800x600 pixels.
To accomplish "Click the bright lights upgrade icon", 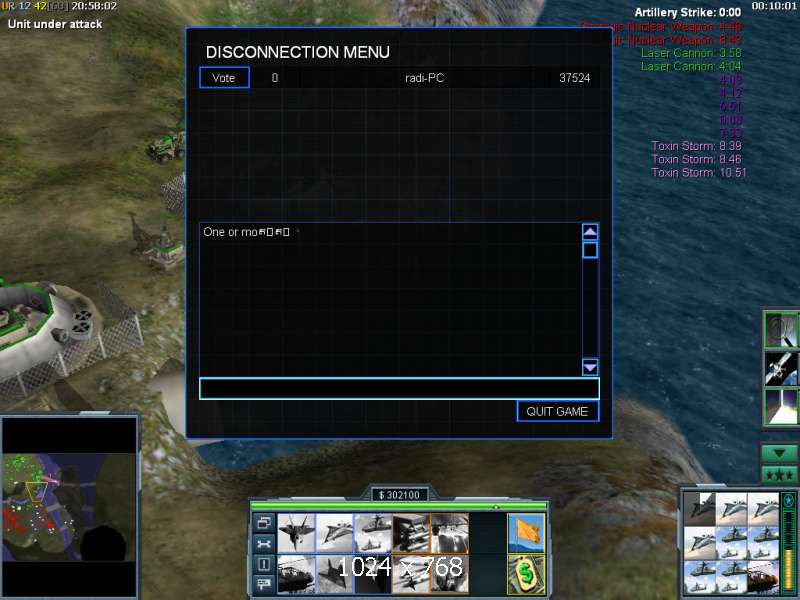I will point(449,534).
